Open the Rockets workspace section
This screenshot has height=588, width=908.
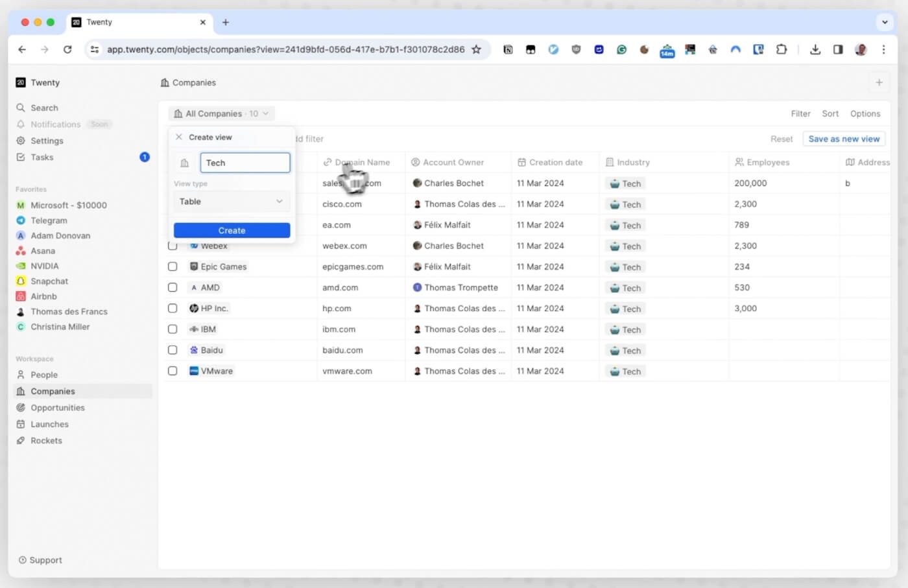tap(47, 440)
